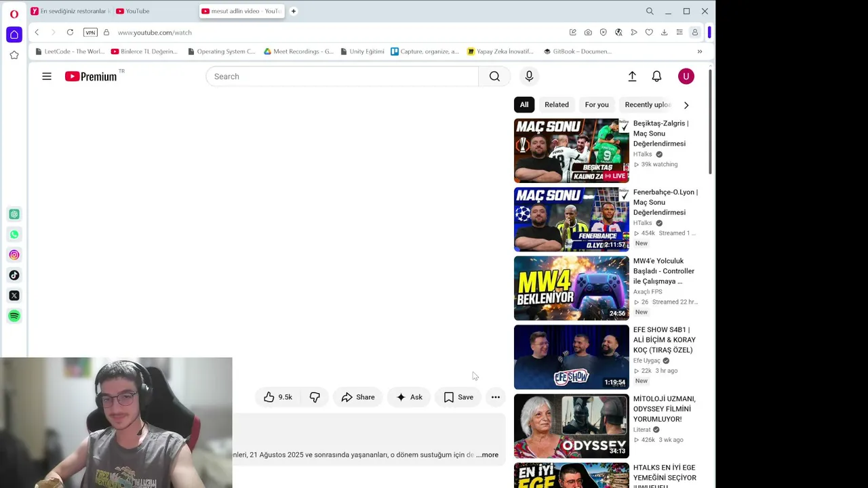Open Opera easy setup sliders icon
The image size is (868, 488).
point(679,33)
